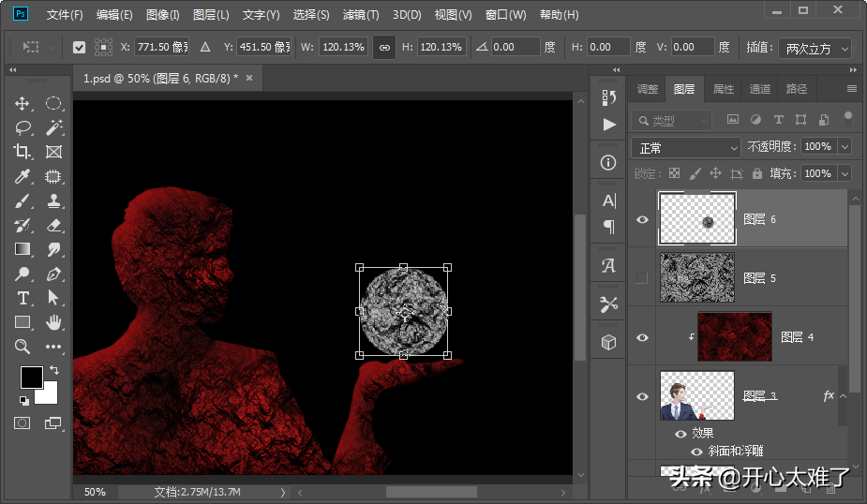
Task: Activate the Hand tool
Action: pyautogui.click(x=54, y=322)
